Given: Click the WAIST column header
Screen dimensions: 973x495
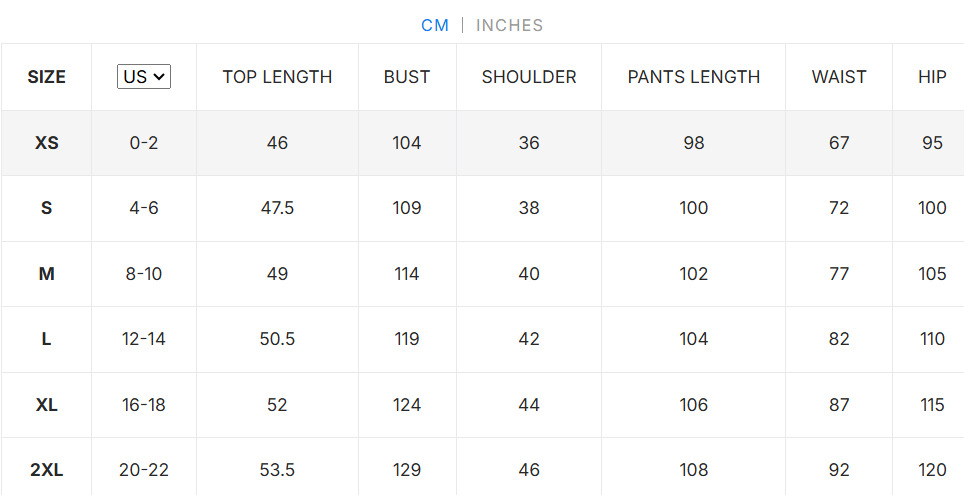Looking at the screenshot, I should [839, 77].
